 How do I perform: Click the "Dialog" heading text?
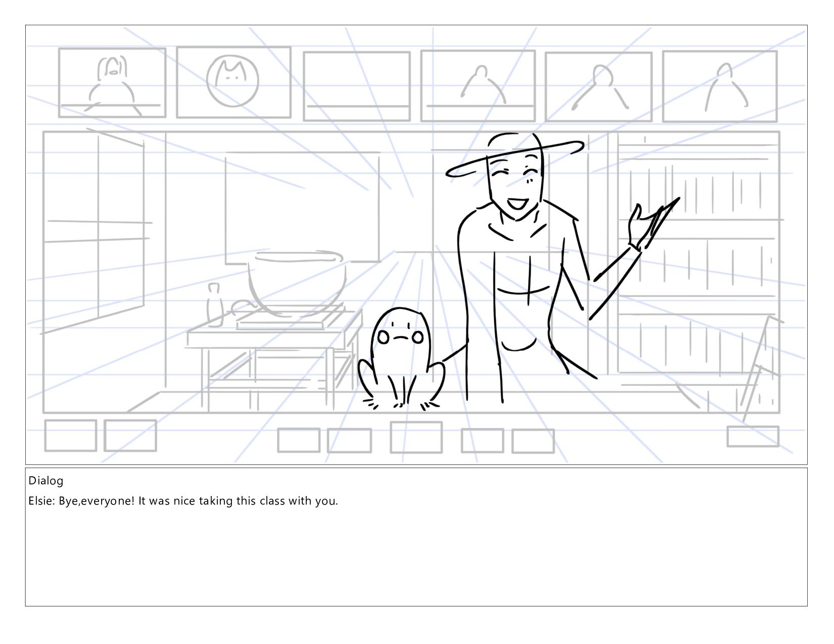pos(46,481)
